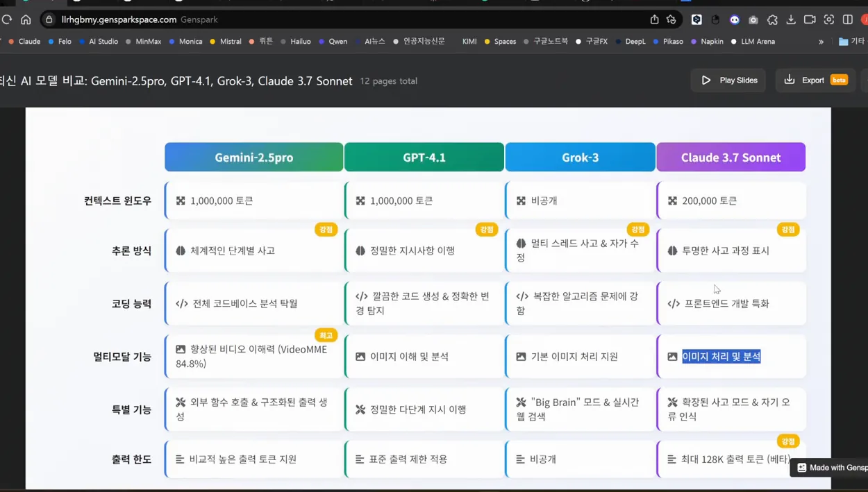The image size is (868, 492).
Task: Open the Hailuo bookmark
Action: click(x=296, y=42)
